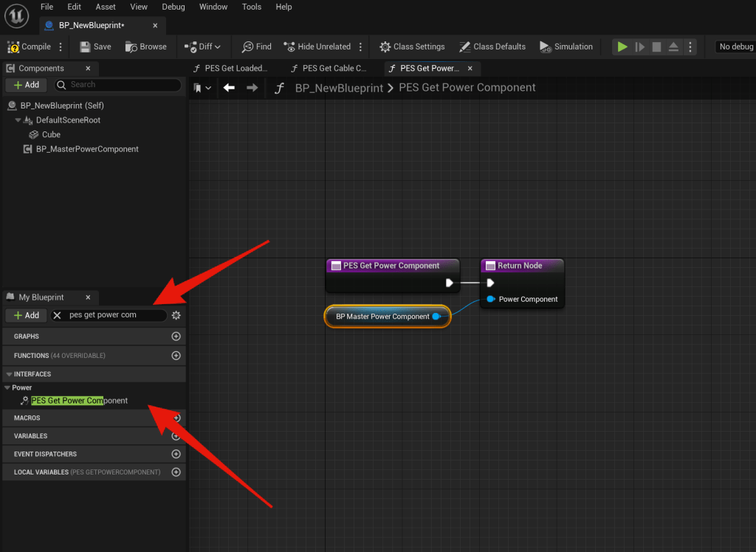The height and width of the screenshot is (552, 756).
Task: Open My Blueprint settings gear
Action: tap(176, 315)
